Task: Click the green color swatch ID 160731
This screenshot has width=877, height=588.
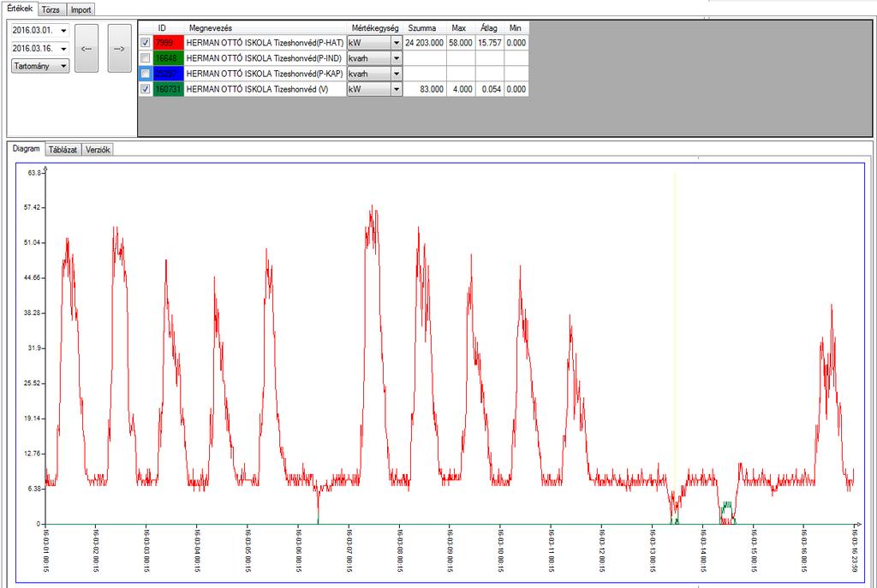Action: pyautogui.click(x=169, y=89)
